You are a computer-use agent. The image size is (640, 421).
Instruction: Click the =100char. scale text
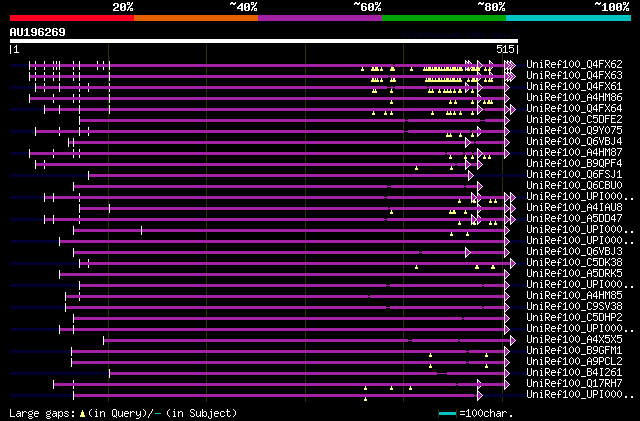coord(486,413)
